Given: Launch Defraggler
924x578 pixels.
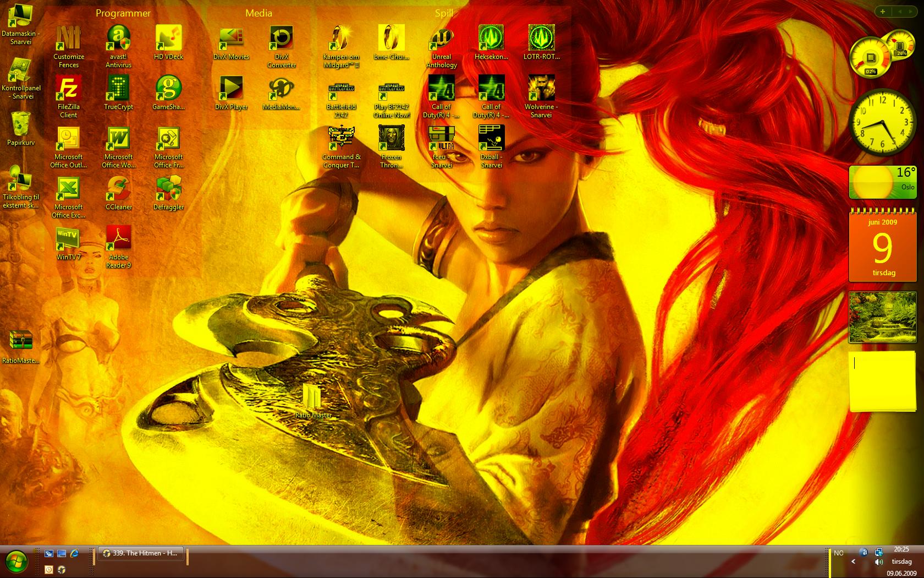Looking at the screenshot, I should (x=168, y=193).
